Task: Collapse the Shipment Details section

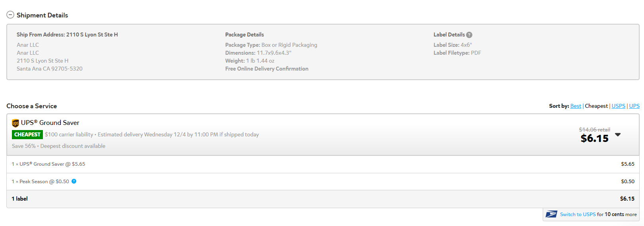Action: coord(10,15)
